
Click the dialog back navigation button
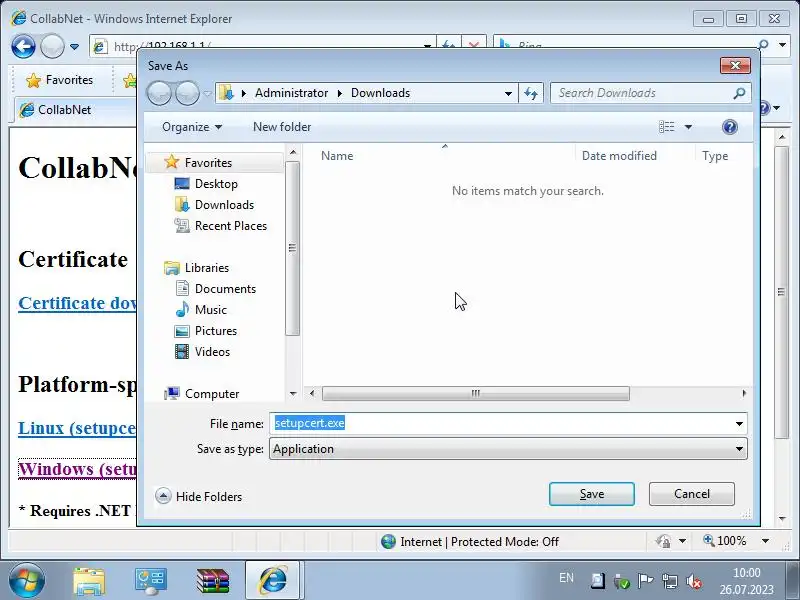click(160, 93)
